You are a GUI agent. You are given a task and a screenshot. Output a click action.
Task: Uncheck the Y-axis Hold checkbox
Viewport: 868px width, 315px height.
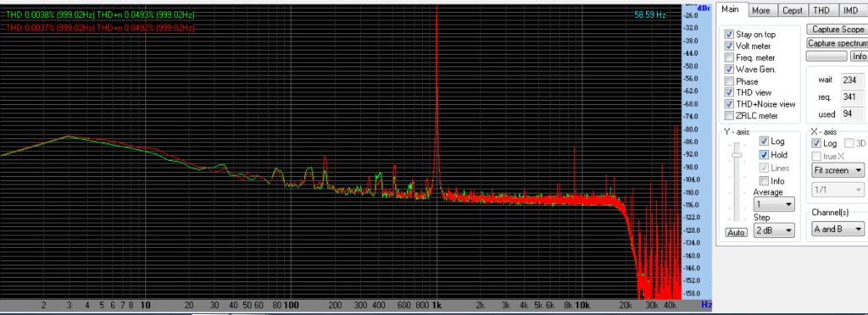click(764, 155)
